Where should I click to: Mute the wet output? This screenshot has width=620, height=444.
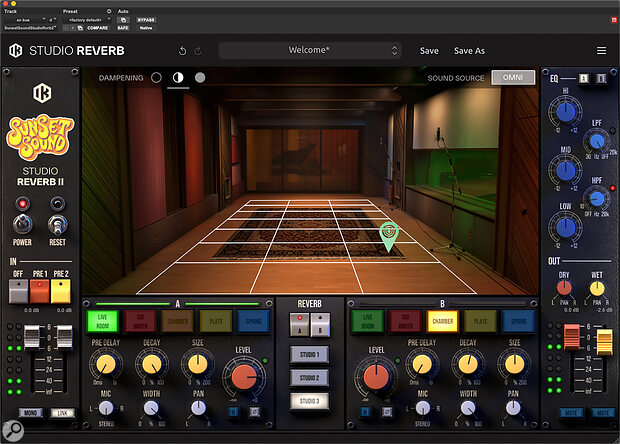(603, 413)
